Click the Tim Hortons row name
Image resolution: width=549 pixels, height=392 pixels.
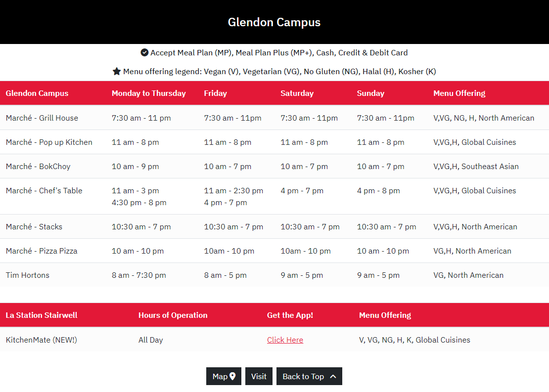pyautogui.click(x=28, y=275)
